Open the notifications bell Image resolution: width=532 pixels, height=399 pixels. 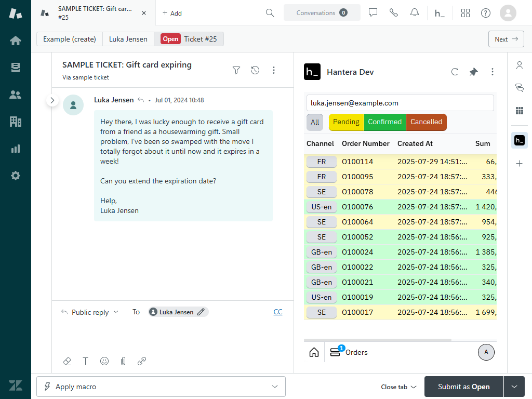414,13
